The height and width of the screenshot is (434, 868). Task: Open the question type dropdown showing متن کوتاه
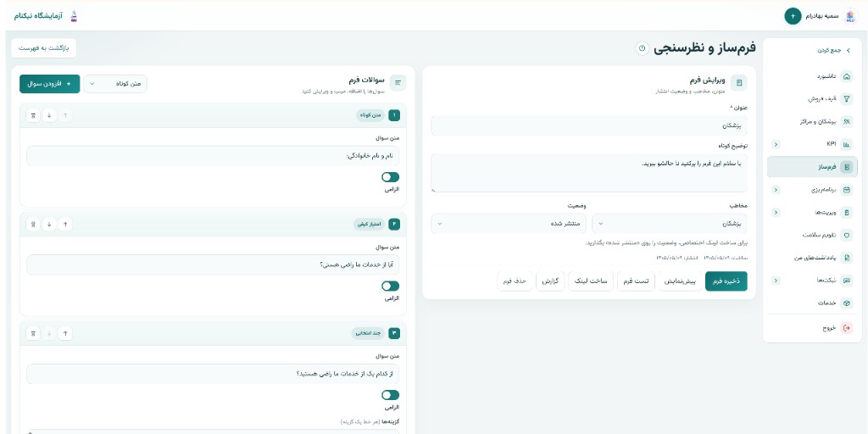[115, 84]
